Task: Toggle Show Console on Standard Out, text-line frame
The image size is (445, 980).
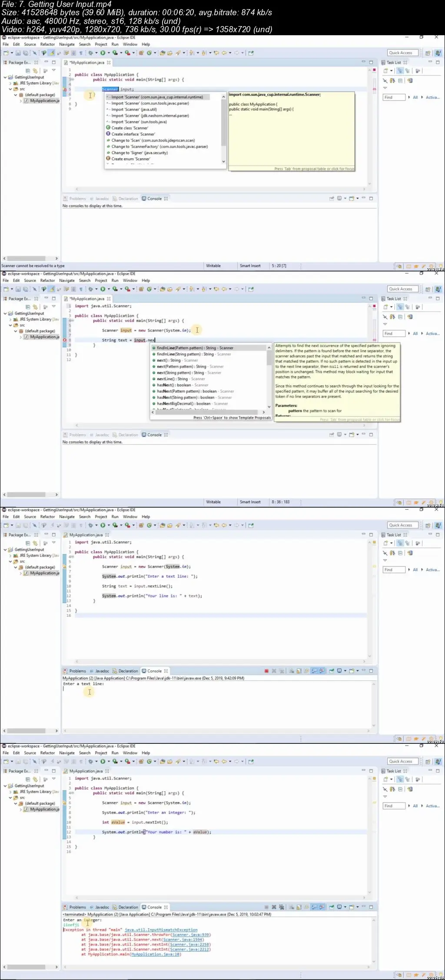Action: (x=314, y=671)
